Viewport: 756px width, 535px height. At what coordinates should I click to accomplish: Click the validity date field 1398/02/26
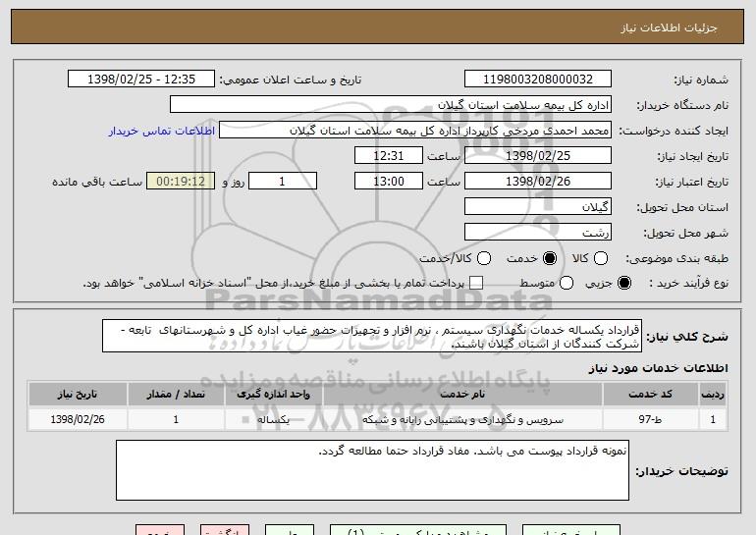[x=538, y=182]
